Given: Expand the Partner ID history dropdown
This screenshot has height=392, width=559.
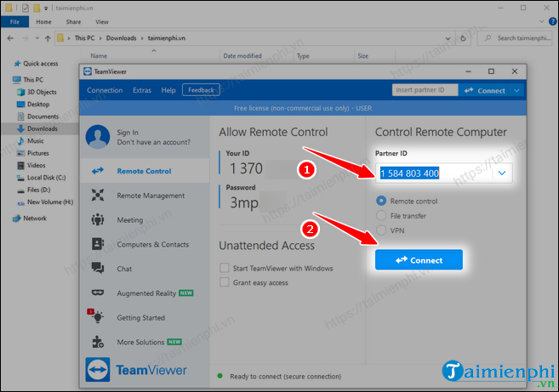Looking at the screenshot, I should 502,173.
